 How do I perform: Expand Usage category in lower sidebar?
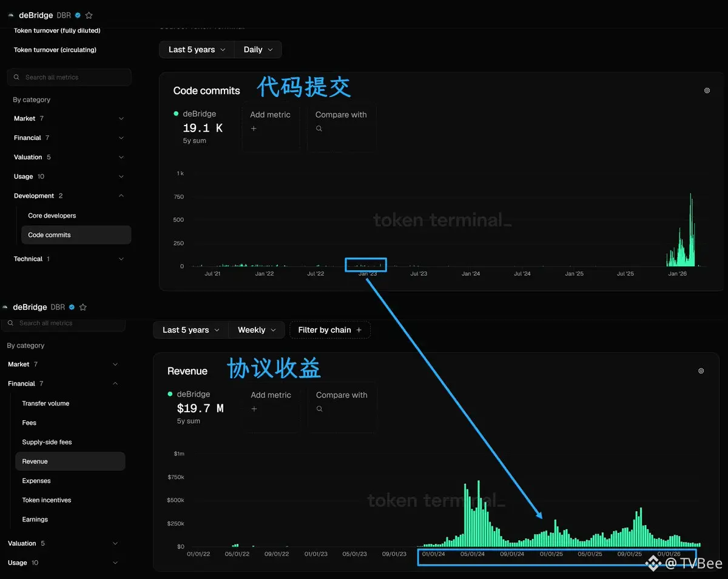point(63,563)
